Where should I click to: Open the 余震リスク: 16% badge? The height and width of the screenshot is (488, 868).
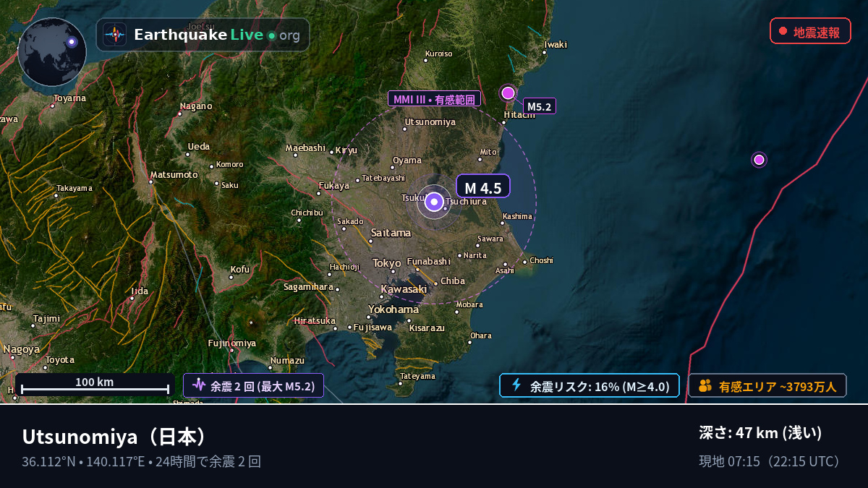tap(590, 385)
